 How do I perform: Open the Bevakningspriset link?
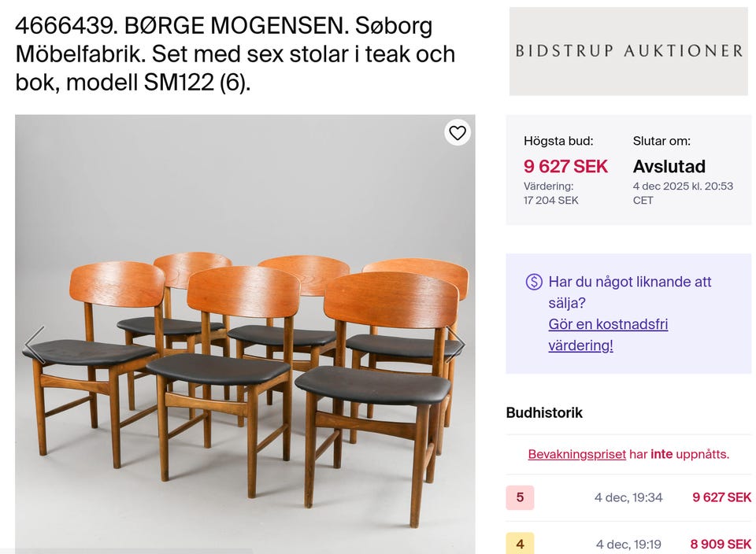click(576, 454)
